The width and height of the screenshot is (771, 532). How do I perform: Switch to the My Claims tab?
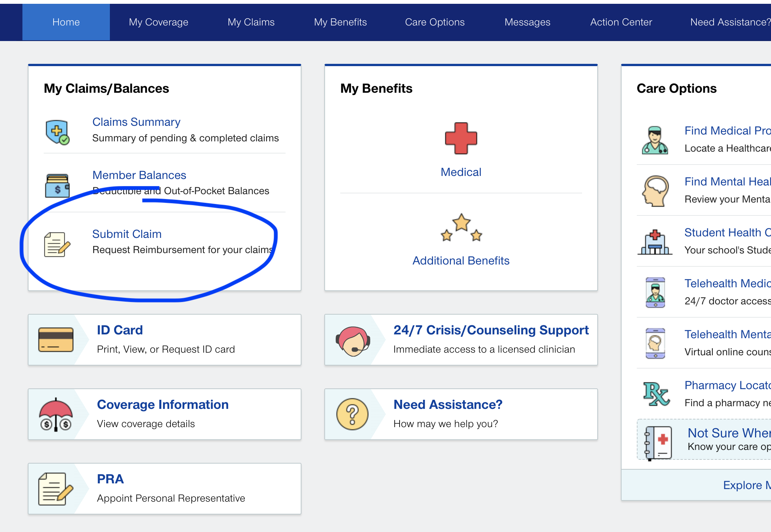[x=251, y=22]
